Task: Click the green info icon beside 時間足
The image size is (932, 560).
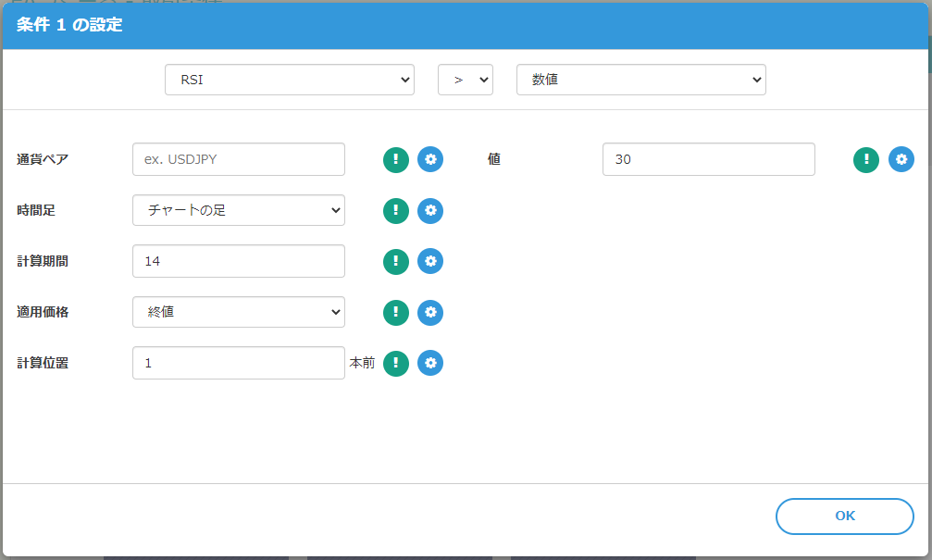Action: pyautogui.click(x=396, y=211)
